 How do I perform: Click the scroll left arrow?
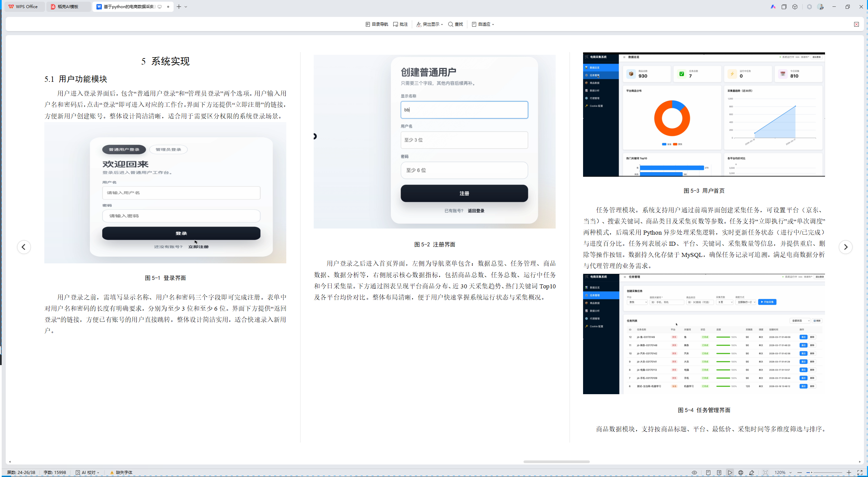tap(10, 461)
